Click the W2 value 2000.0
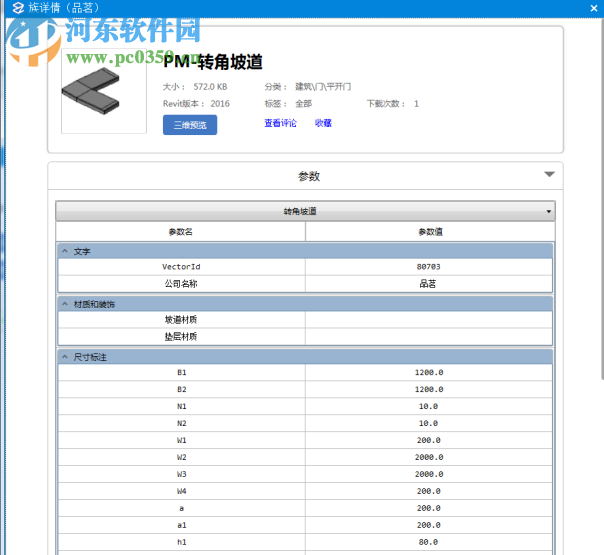 pyautogui.click(x=429, y=457)
